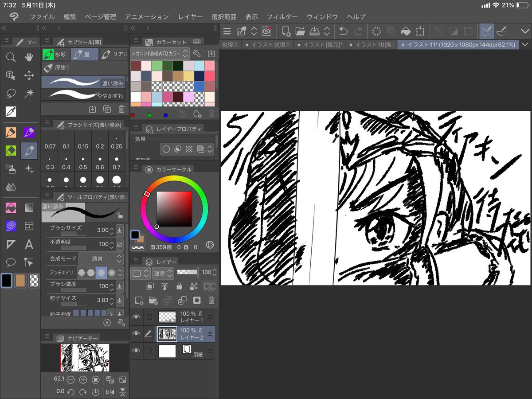
Task: Open the layer blending mode 通常 dropdown
Action: tap(163, 273)
